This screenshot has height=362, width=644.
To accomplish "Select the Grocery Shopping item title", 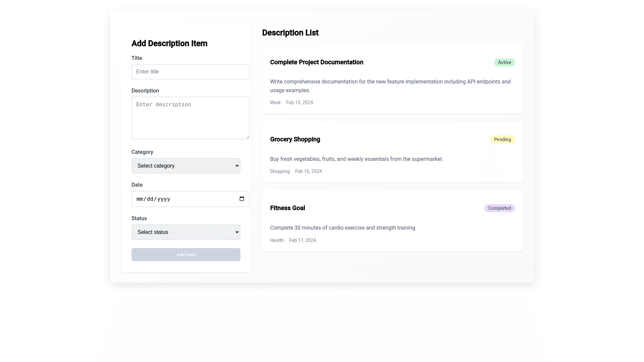I will coord(295,139).
